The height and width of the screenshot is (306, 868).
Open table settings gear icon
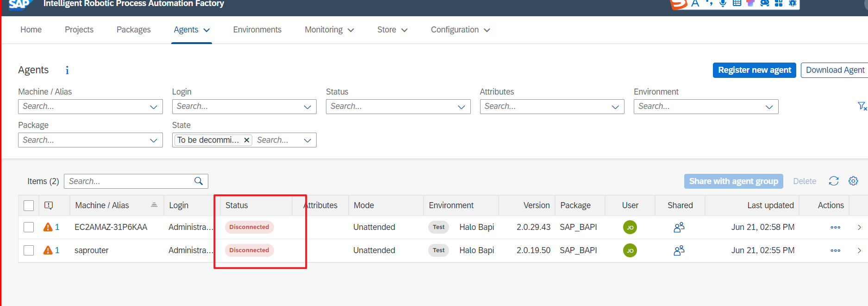pos(853,181)
